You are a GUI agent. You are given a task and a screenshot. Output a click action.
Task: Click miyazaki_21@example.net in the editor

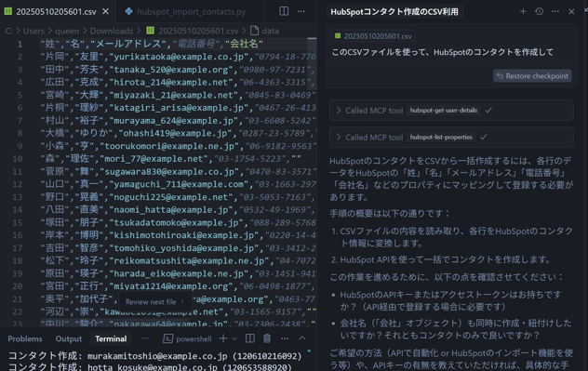pos(173,95)
